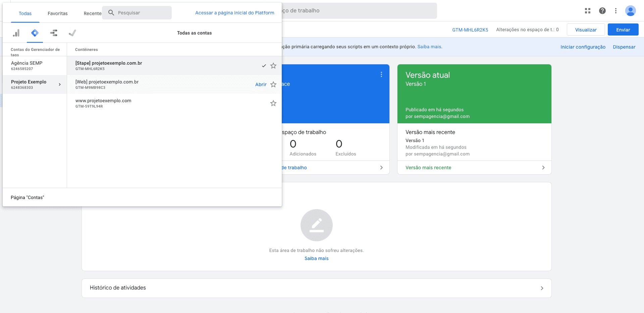Select the Google Analytics product icon
The height and width of the screenshot is (313, 644).
(16, 33)
